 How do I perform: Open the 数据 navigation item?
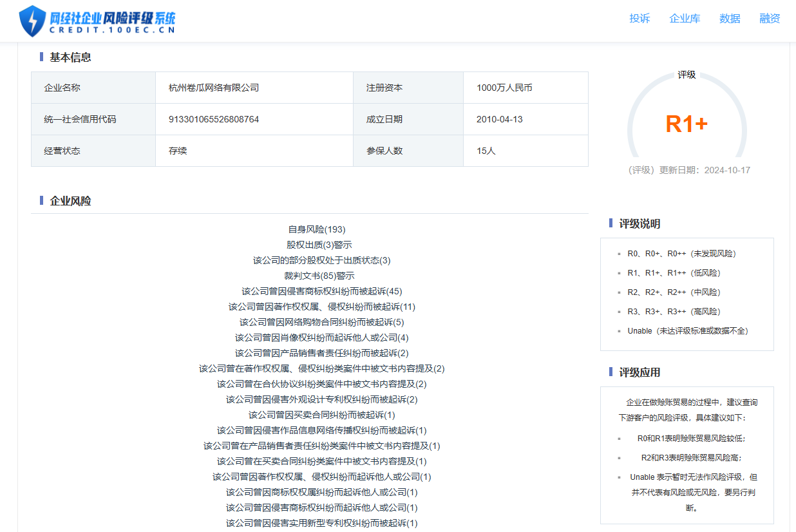pyautogui.click(x=730, y=19)
